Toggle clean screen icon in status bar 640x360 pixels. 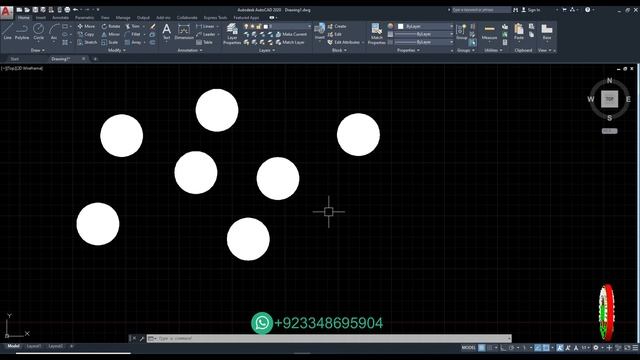627,348
